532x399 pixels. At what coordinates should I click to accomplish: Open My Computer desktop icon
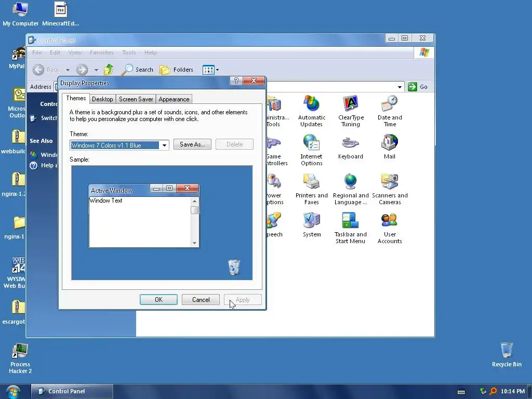point(20,14)
